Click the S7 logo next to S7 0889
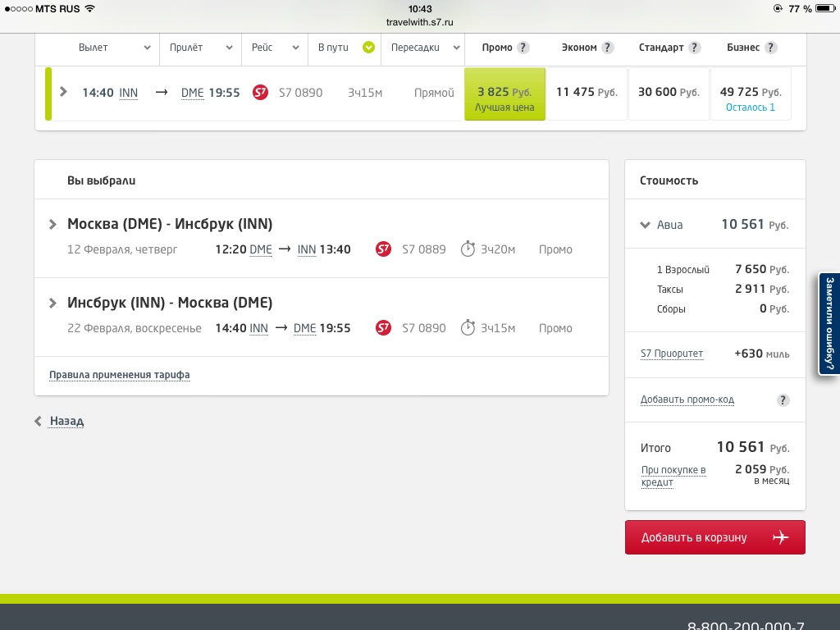 (384, 249)
